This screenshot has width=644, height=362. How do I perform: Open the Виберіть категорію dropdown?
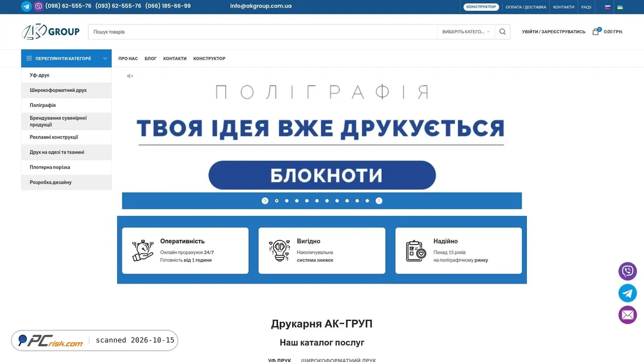(x=466, y=32)
